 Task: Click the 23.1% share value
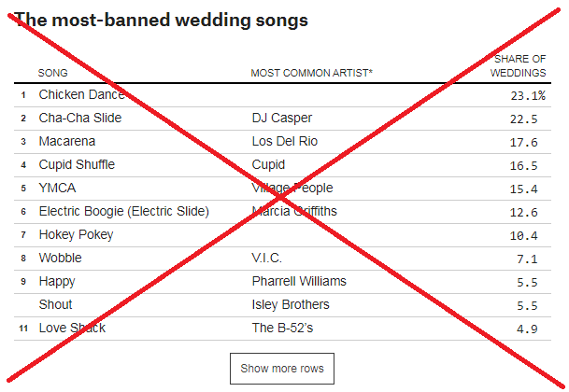click(x=527, y=95)
